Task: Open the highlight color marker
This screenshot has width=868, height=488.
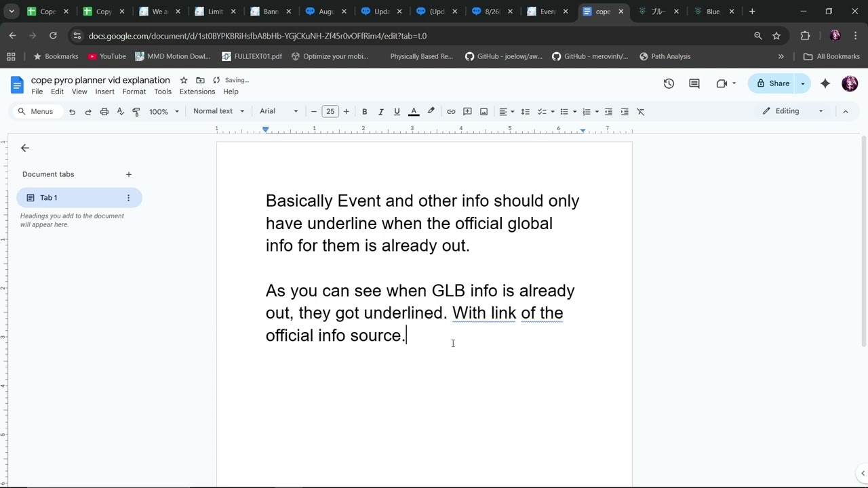Action: tap(431, 112)
